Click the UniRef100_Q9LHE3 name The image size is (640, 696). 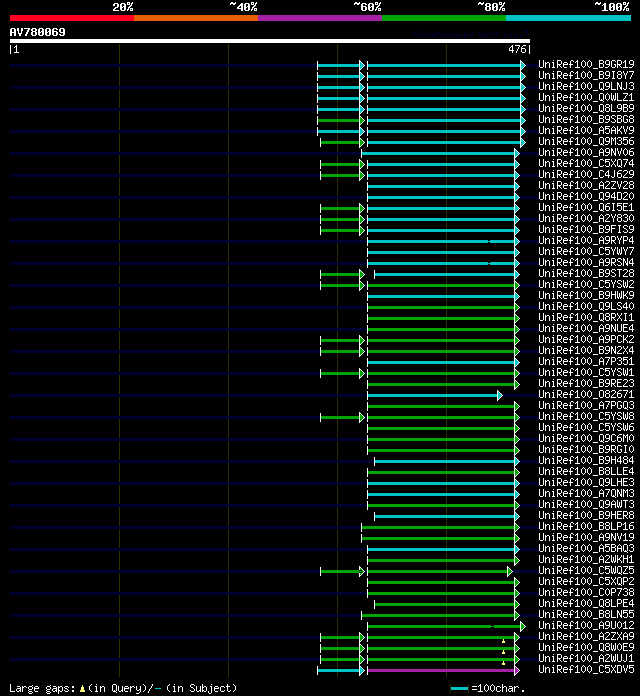586,483
